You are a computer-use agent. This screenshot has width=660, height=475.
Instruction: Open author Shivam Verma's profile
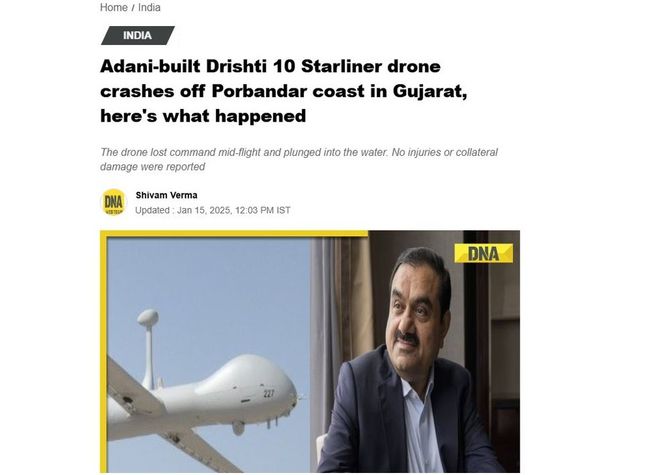166,195
